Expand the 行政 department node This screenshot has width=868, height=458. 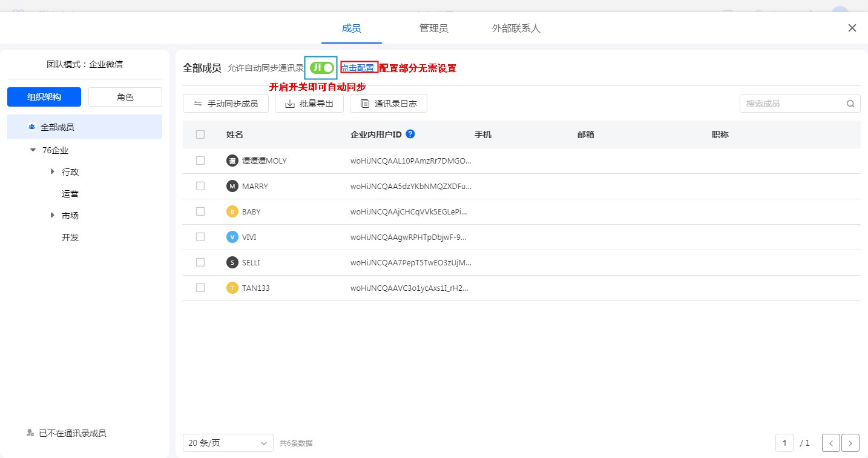coord(53,172)
